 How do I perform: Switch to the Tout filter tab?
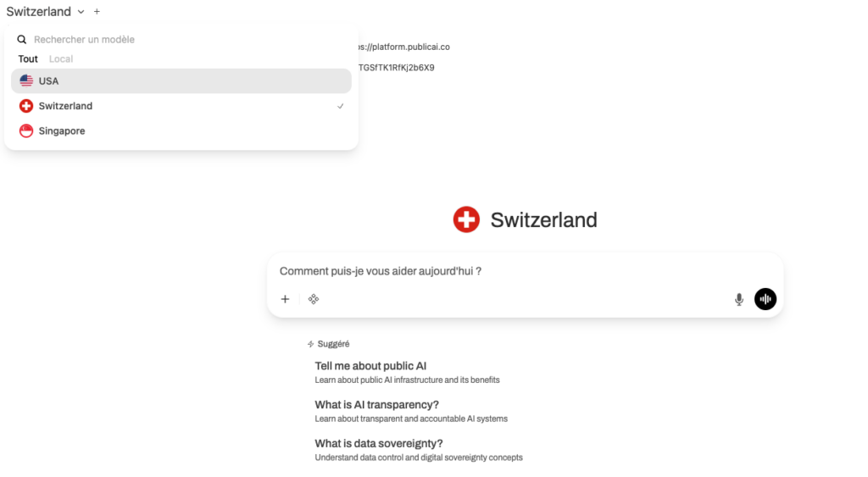pyautogui.click(x=28, y=59)
